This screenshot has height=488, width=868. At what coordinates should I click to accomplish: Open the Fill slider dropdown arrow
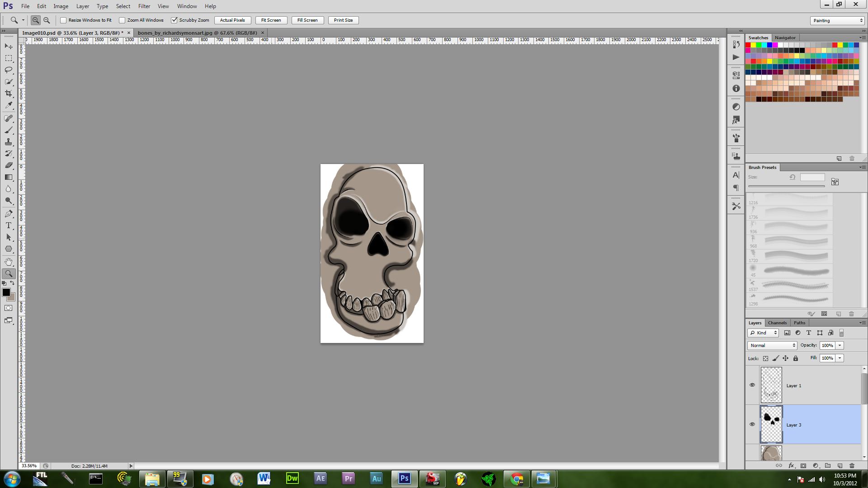[x=840, y=358]
